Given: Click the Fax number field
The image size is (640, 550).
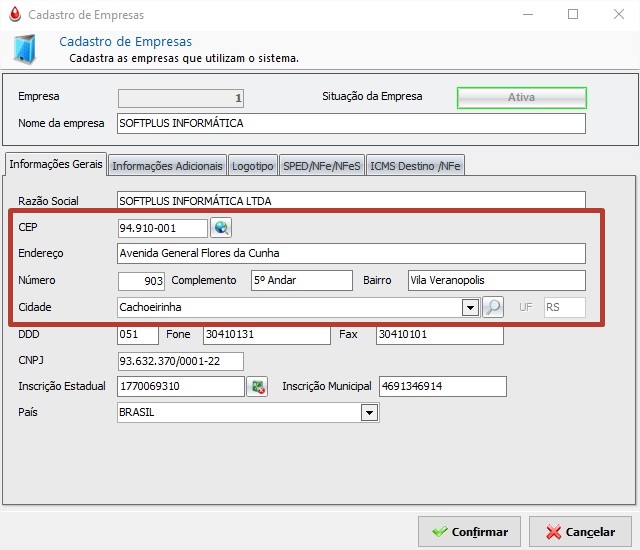Looking at the screenshot, I should tap(440, 335).
